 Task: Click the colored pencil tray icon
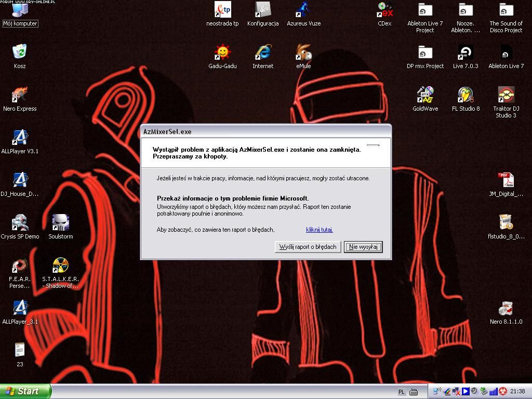click(447, 392)
